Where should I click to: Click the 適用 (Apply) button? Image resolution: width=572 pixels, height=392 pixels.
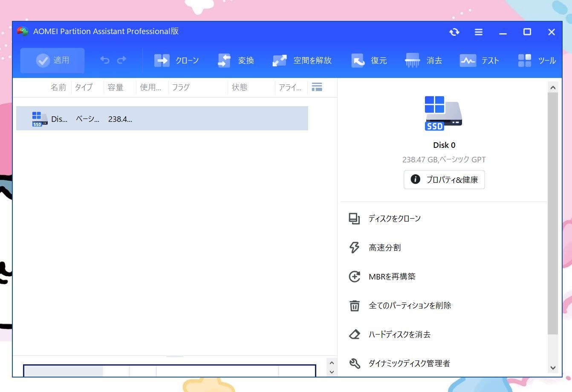click(x=52, y=61)
